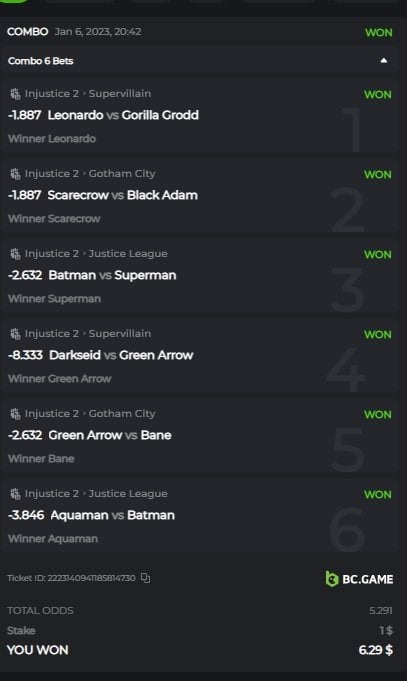Click the YOU WON amount 6.29 $

376,650
